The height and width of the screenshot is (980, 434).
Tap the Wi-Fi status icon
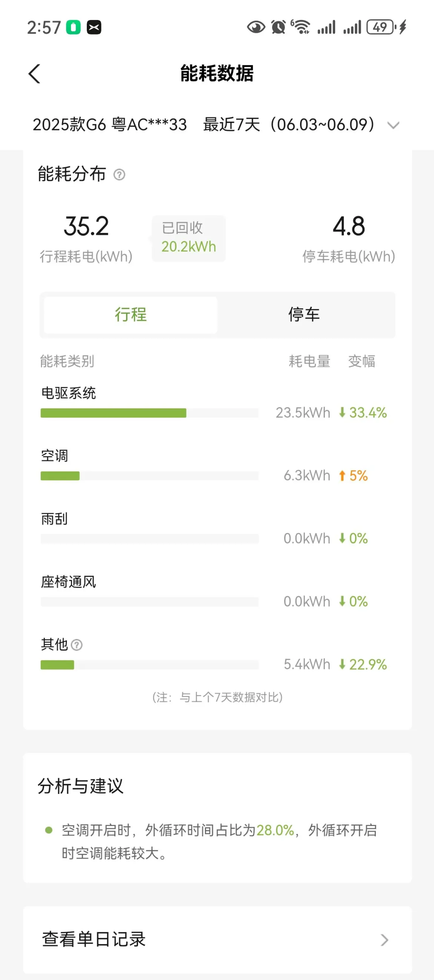point(301,27)
